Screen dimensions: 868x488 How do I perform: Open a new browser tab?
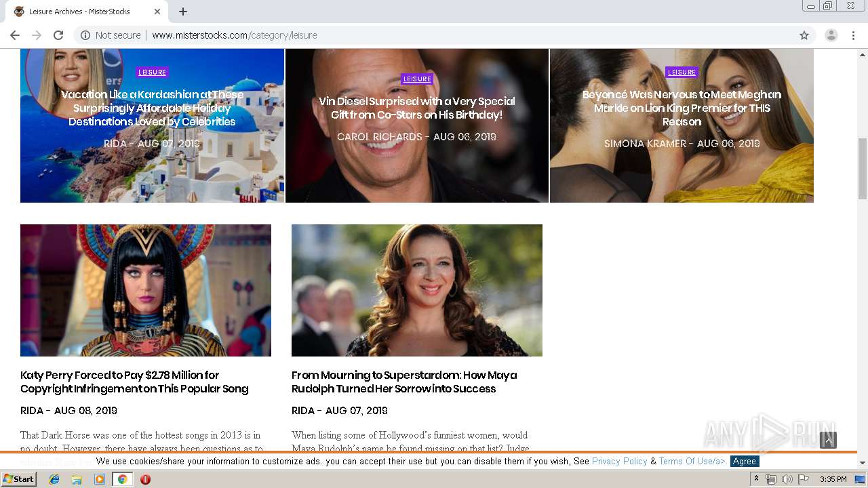(x=183, y=12)
